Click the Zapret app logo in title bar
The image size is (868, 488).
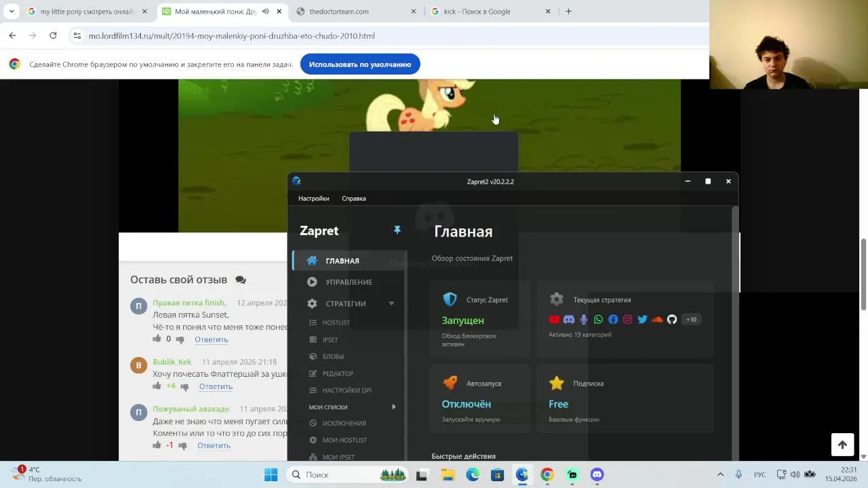click(296, 181)
